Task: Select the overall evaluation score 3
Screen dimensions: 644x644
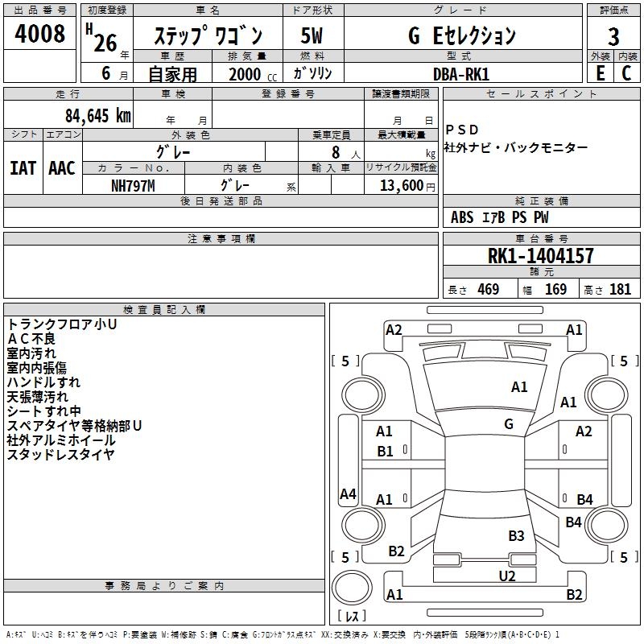Action: [x=613, y=36]
